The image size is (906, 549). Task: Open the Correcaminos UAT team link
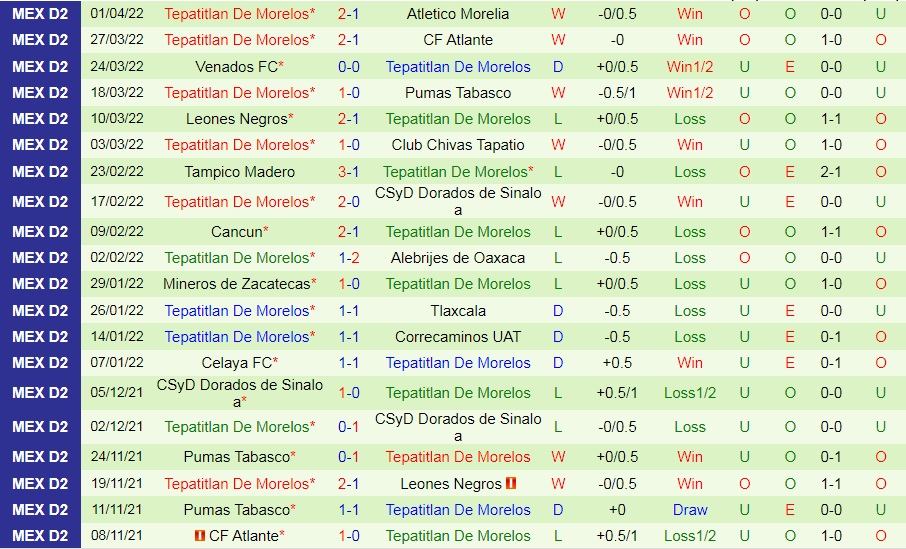coord(458,337)
